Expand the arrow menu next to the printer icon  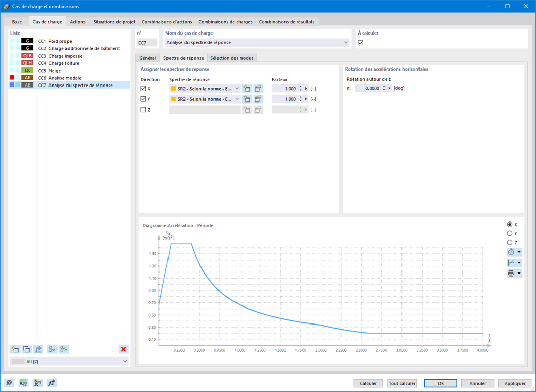click(519, 274)
